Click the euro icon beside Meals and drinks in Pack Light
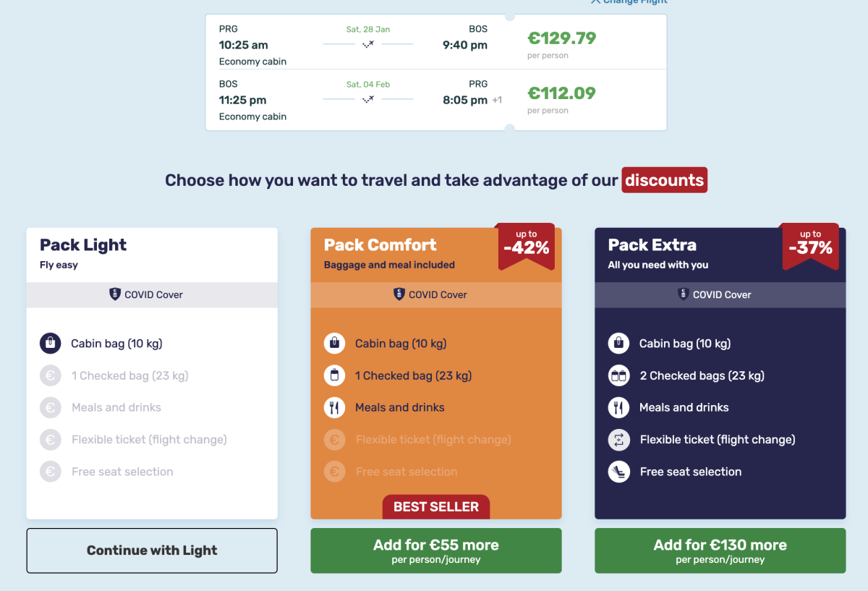The width and height of the screenshot is (868, 591). (50, 407)
